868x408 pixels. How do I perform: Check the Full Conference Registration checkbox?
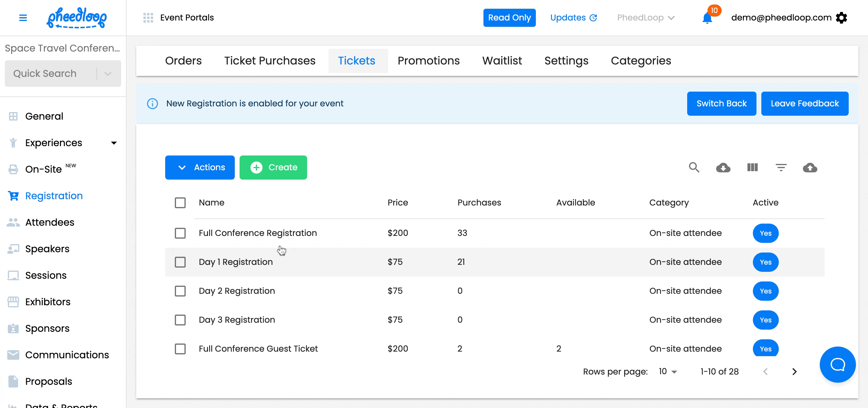pyautogui.click(x=180, y=233)
